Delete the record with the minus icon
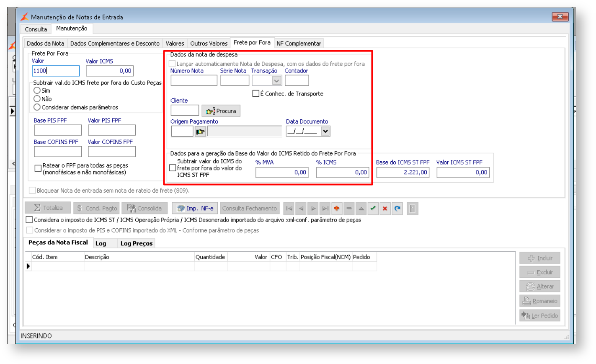Image resolution: width=596 pixels, height=364 pixels. pos(349,209)
